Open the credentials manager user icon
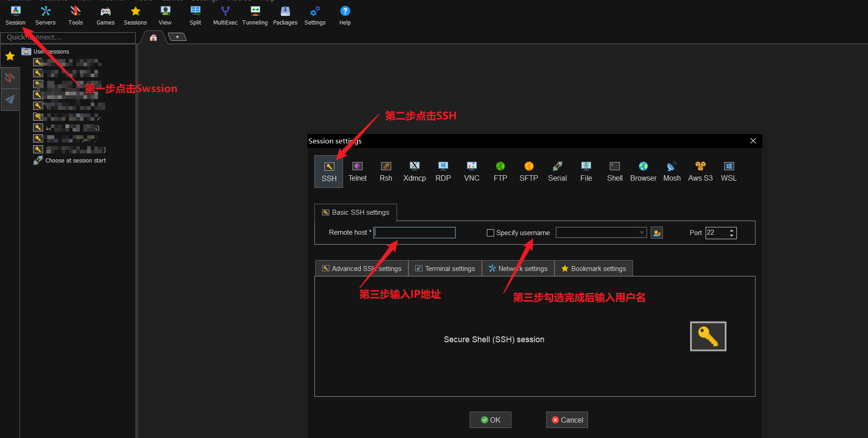This screenshot has width=868, height=438. click(x=657, y=233)
